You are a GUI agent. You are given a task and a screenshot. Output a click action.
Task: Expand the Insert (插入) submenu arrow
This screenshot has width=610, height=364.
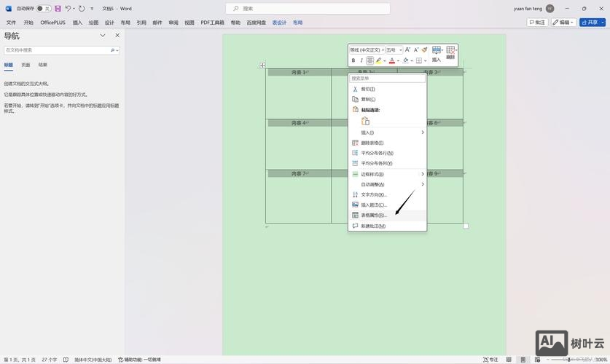pos(422,132)
